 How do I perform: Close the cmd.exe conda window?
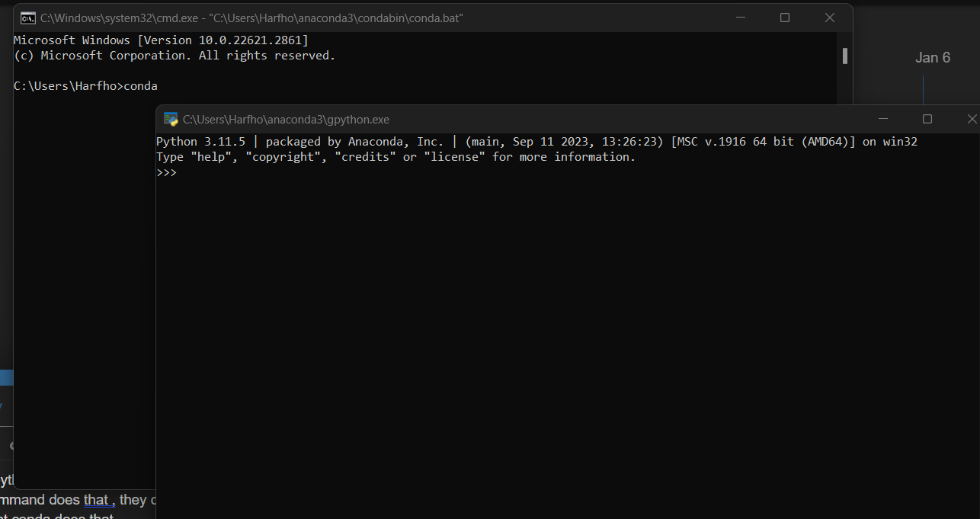pos(830,18)
